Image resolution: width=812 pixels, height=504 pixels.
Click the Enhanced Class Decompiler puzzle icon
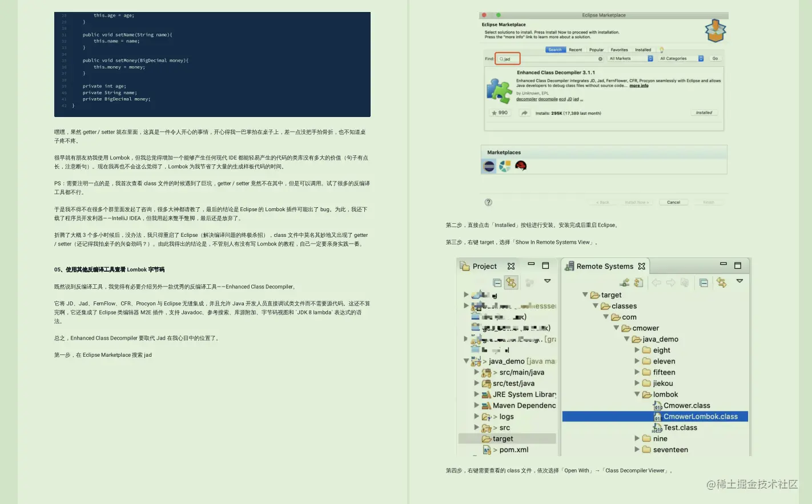499,91
